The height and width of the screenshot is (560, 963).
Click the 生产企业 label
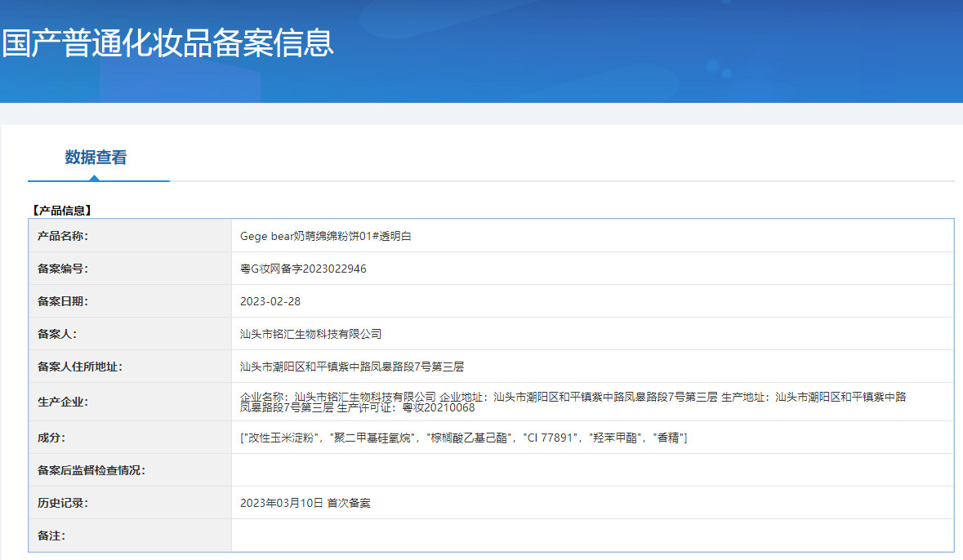pos(63,402)
